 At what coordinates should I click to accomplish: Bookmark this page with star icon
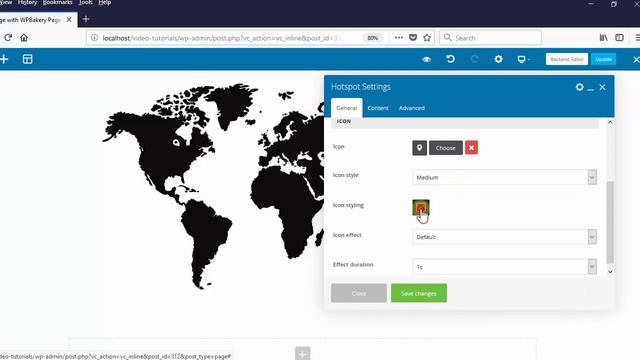[x=427, y=38]
